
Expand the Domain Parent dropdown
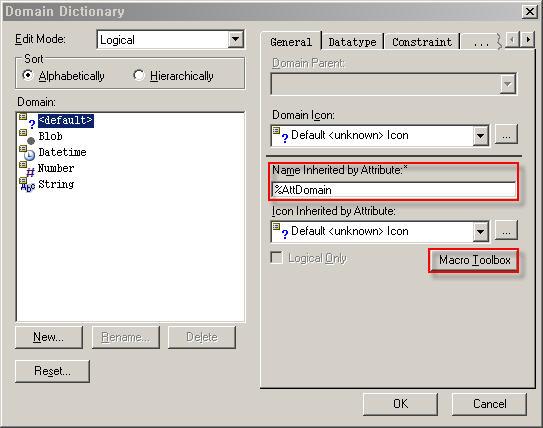507,84
